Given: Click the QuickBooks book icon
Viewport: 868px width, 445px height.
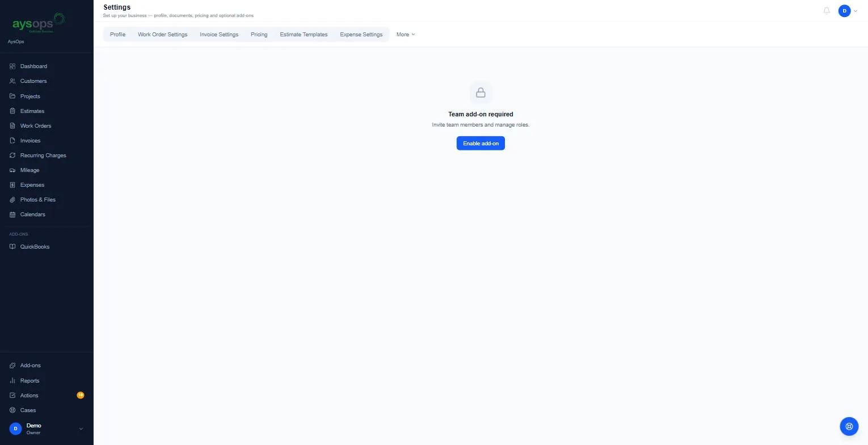Looking at the screenshot, I should (12, 247).
